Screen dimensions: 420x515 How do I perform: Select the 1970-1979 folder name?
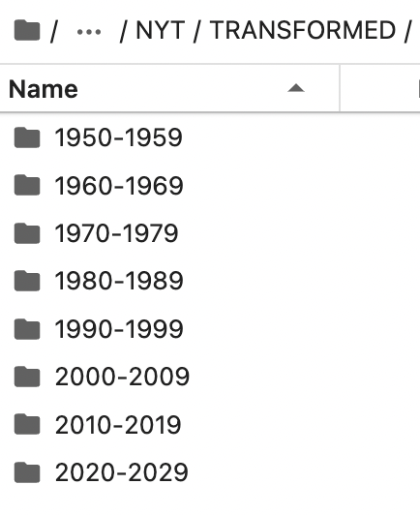[116, 233]
